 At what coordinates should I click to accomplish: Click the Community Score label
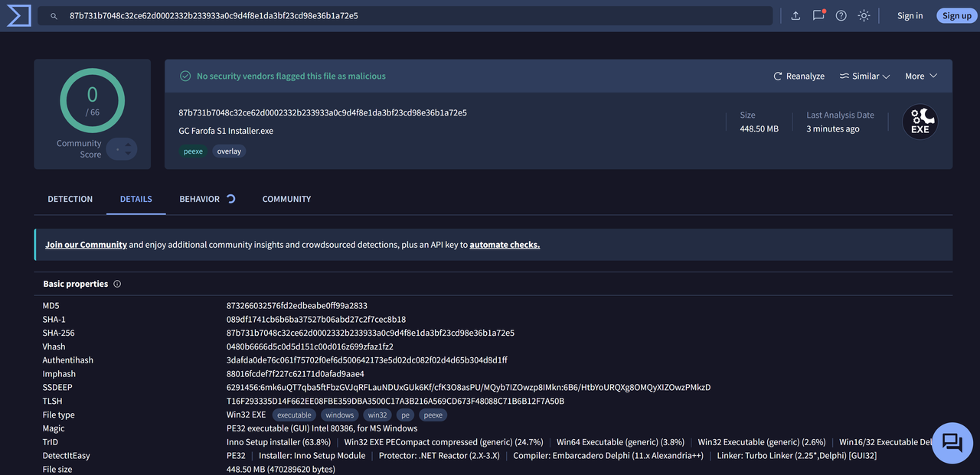79,149
